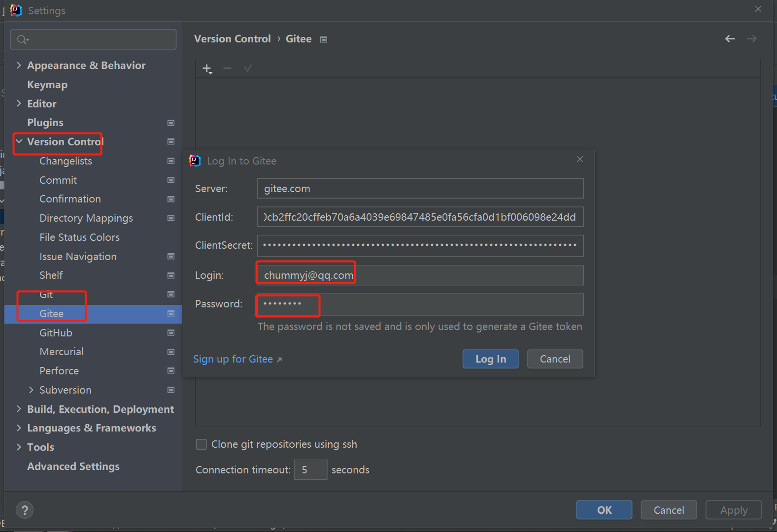Focus the Login email field
The width and height of the screenshot is (777, 532).
(420, 275)
